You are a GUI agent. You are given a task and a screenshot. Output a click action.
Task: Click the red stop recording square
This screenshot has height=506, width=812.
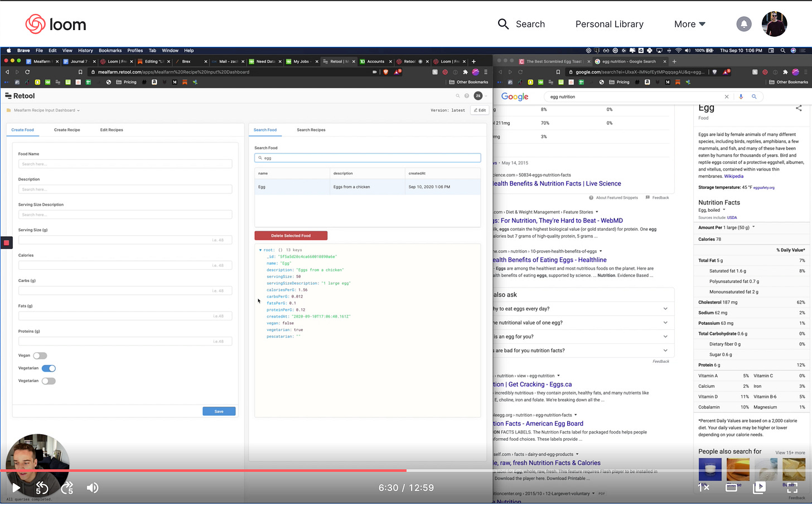[x=6, y=242]
